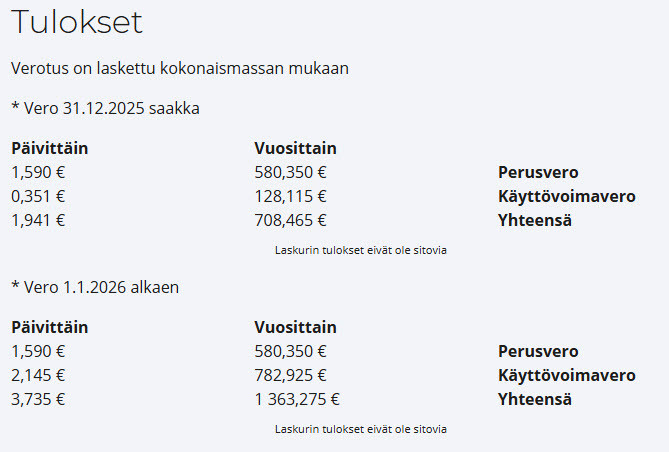Click the yearly value 782,925 €
Image resolution: width=669 pixels, height=452 pixels.
(290, 376)
